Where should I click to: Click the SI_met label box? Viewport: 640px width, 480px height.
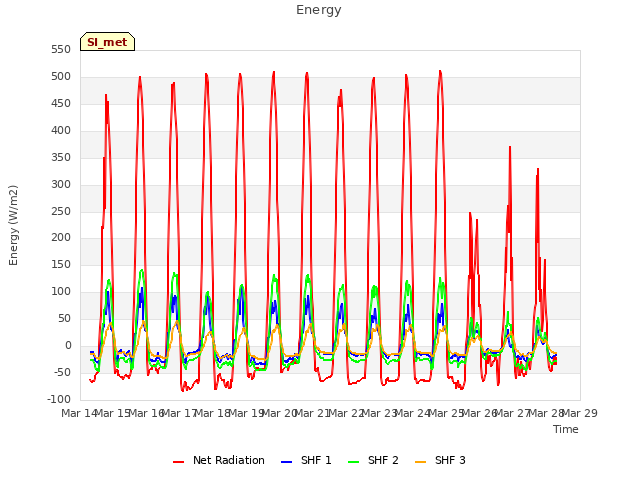pos(107,42)
